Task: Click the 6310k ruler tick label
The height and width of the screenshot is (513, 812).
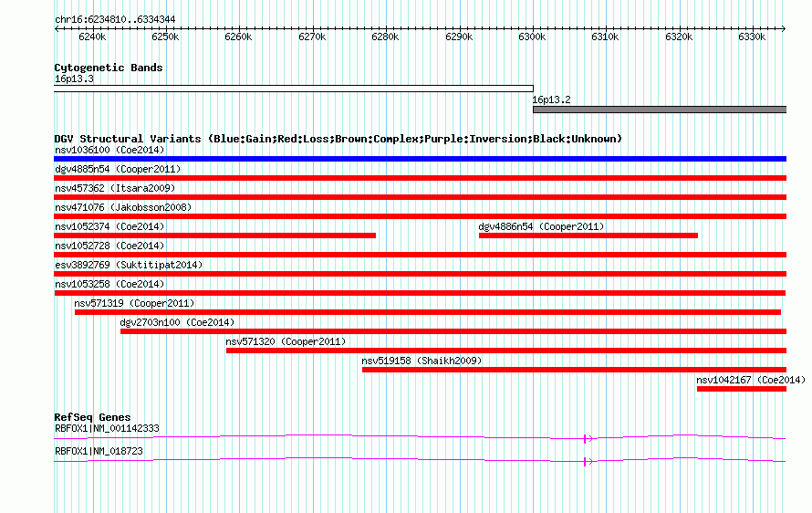Action: click(x=605, y=37)
